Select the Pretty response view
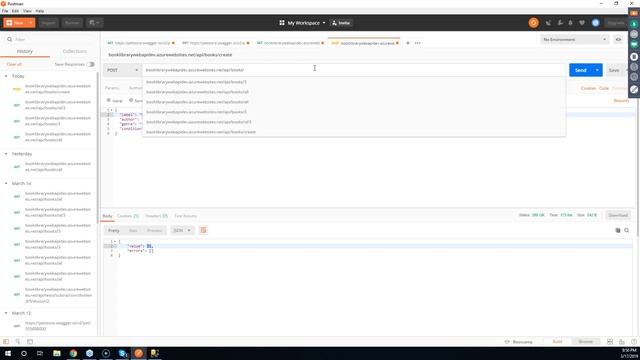 114,231
